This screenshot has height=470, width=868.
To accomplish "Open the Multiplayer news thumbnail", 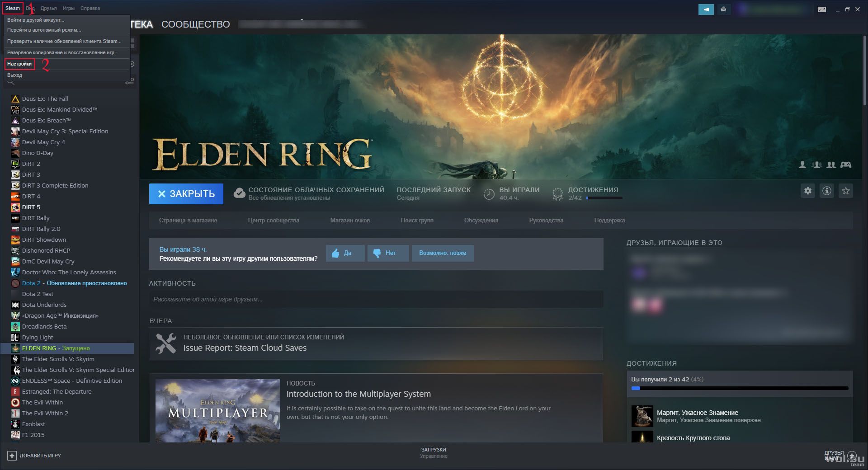I will [217, 410].
